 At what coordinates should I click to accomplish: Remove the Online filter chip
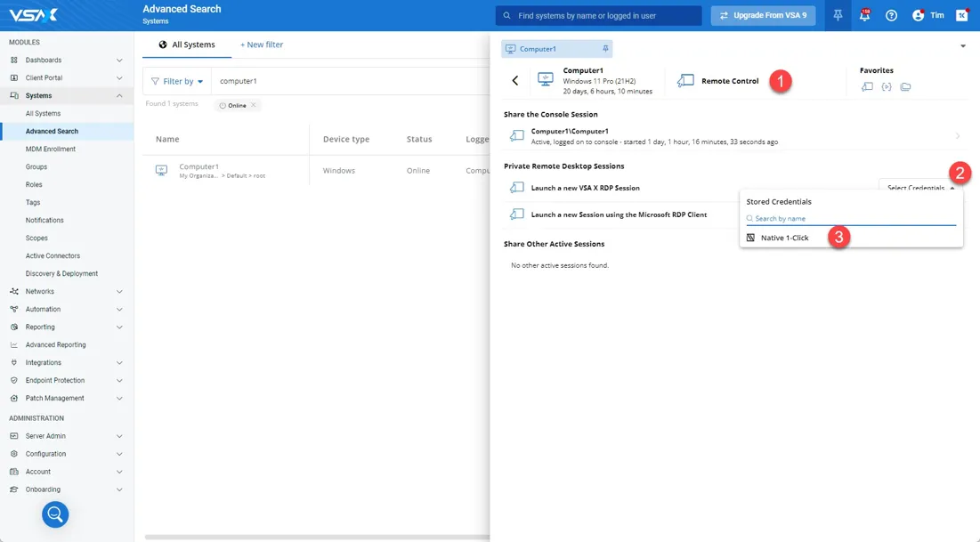click(254, 105)
